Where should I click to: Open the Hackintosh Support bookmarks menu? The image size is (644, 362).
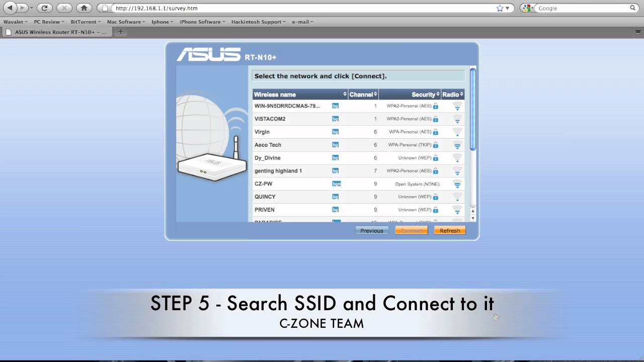pos(258,22)
